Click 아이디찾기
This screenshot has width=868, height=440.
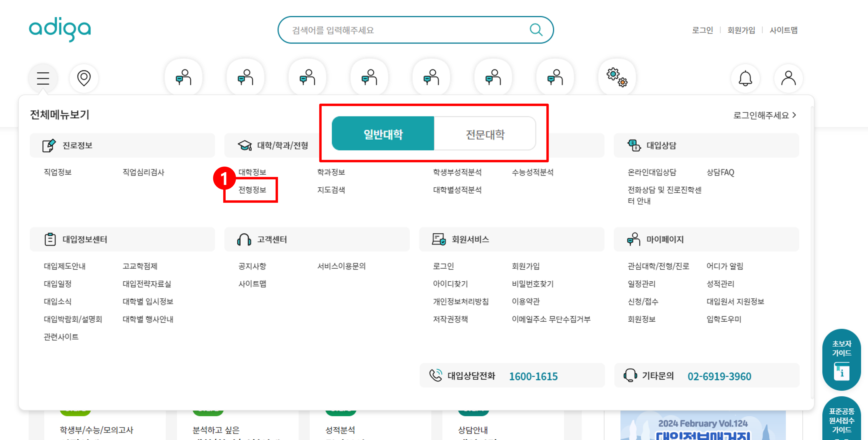[x=450, y=284]
